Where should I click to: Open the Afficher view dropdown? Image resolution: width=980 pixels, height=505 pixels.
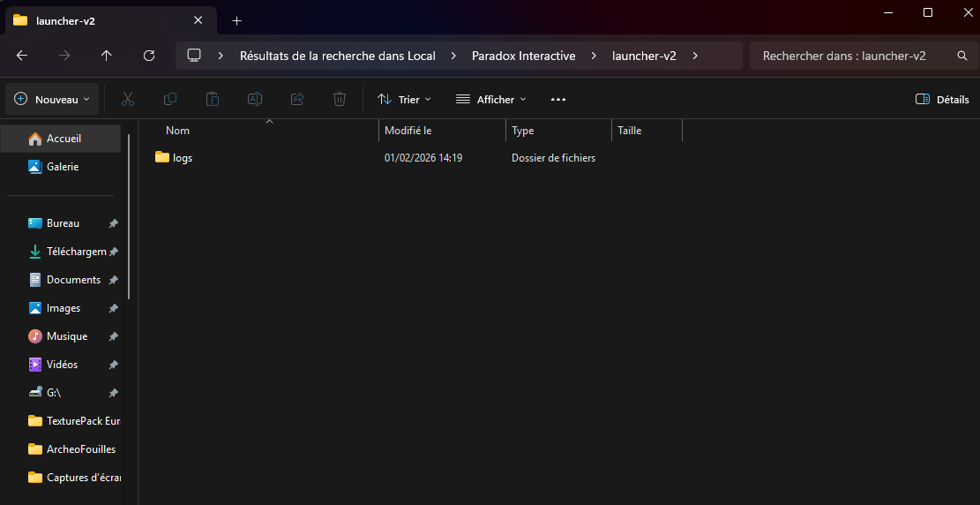pyautogui.click(x=491, y=100)
